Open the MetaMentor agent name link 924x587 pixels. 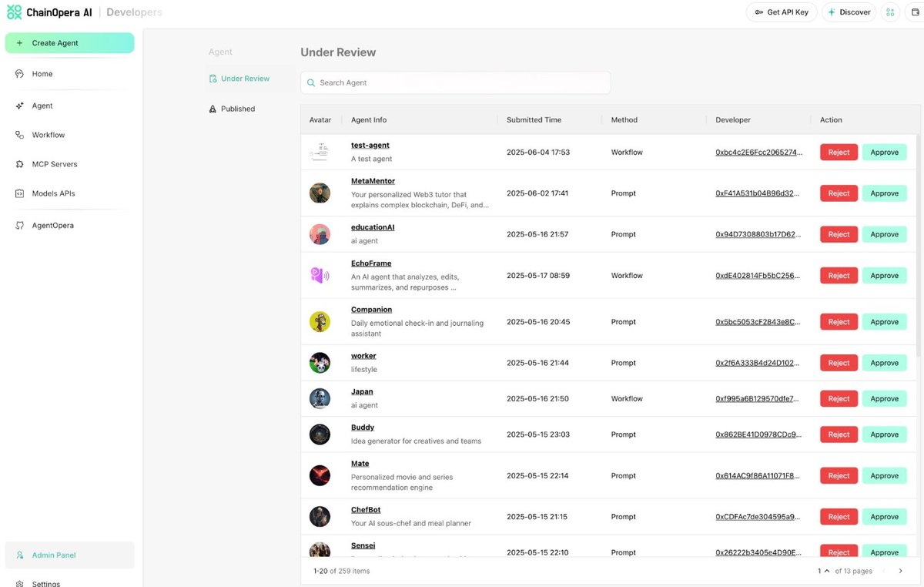[373, 181]
